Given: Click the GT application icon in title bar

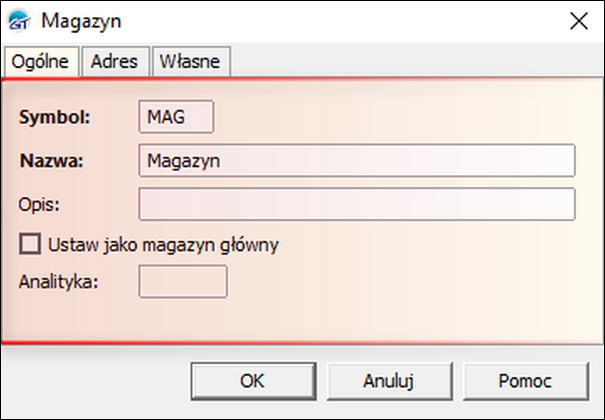Looking at the screenshot, I should pyautogui.click(x=21, y=21).
